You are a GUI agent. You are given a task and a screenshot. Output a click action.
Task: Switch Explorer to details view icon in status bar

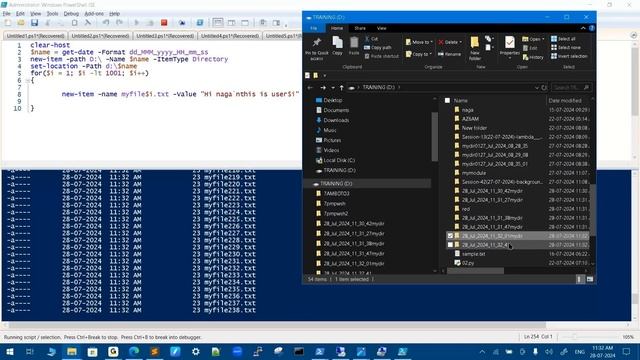pos(580,279)
